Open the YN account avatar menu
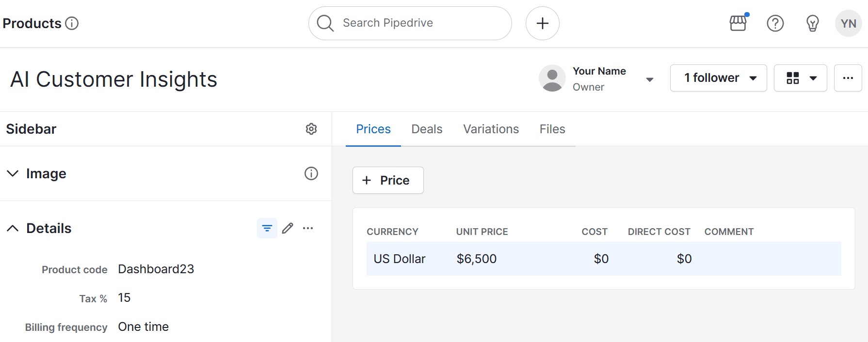868x342 pixels. (849, 23)
